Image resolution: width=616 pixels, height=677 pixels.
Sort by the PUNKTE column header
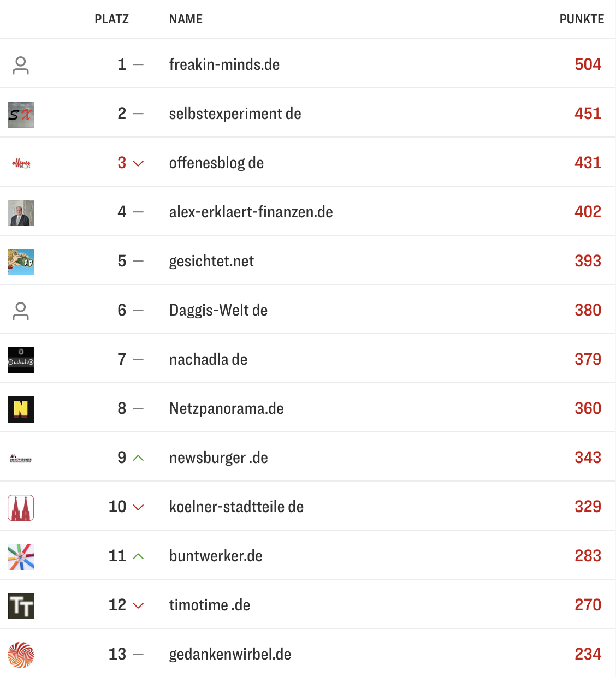tap(581, 20)
